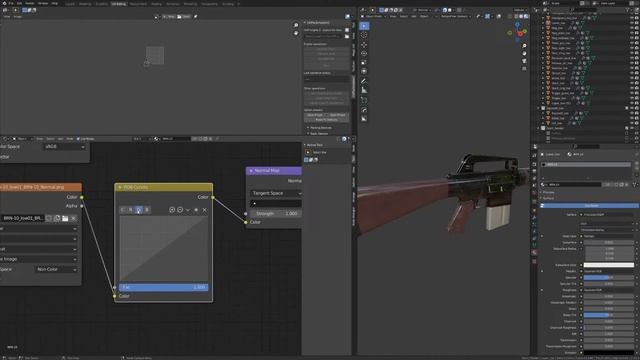Toggle the checkbox in UVPackmaster engine row
Viewport: 640px width, 360px height.
tap(347, 30)
